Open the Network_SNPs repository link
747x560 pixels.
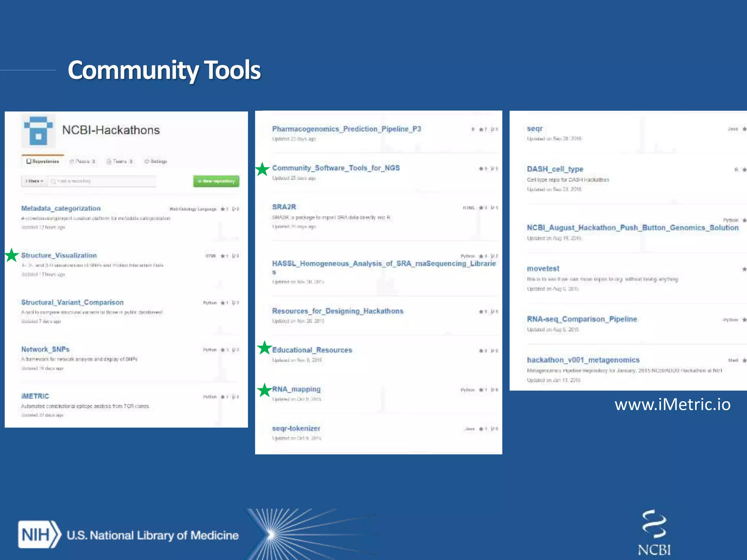[45, 349]
